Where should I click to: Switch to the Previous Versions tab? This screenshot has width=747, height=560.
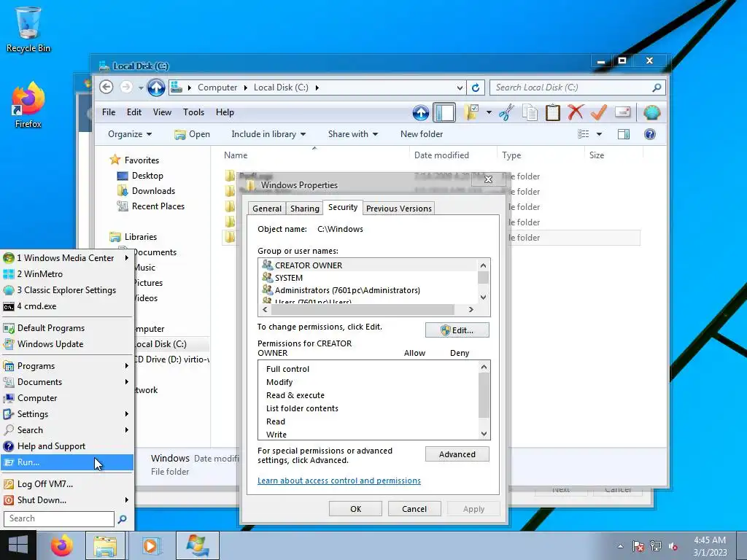pyautogui.click(x=399, y=209)
